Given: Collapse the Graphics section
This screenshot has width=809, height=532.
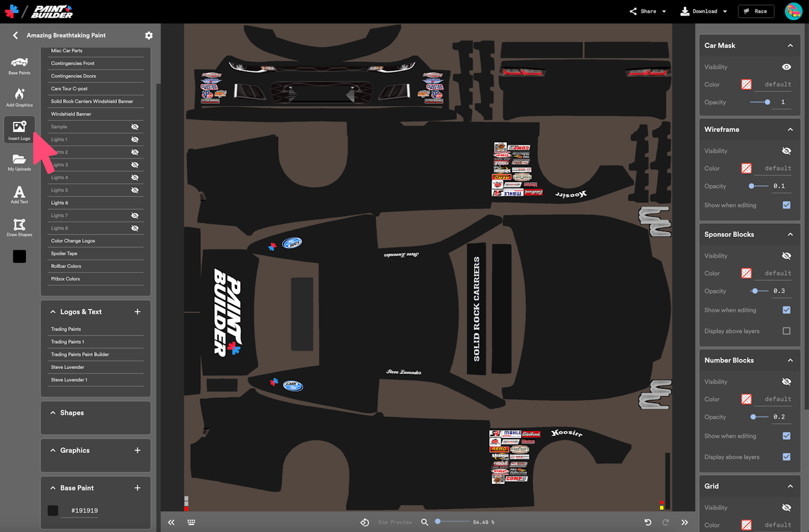Looking at the screenshot, I should [x=53, y=450].
